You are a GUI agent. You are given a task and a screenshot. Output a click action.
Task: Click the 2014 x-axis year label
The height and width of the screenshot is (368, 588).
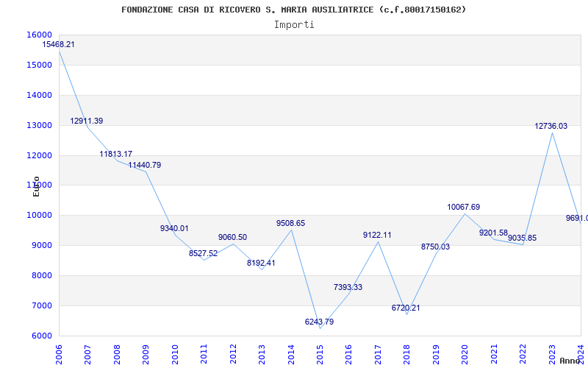pyautogui.click(x=291, y=355)
